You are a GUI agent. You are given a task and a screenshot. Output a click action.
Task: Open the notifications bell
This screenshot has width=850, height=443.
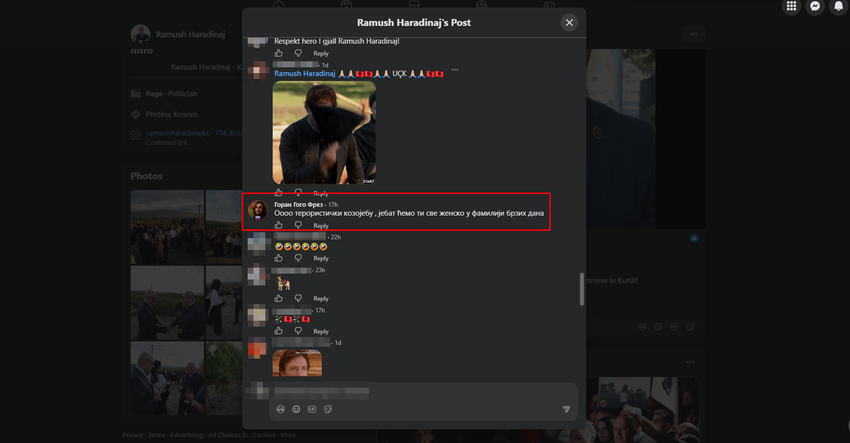tap(839, 7)
